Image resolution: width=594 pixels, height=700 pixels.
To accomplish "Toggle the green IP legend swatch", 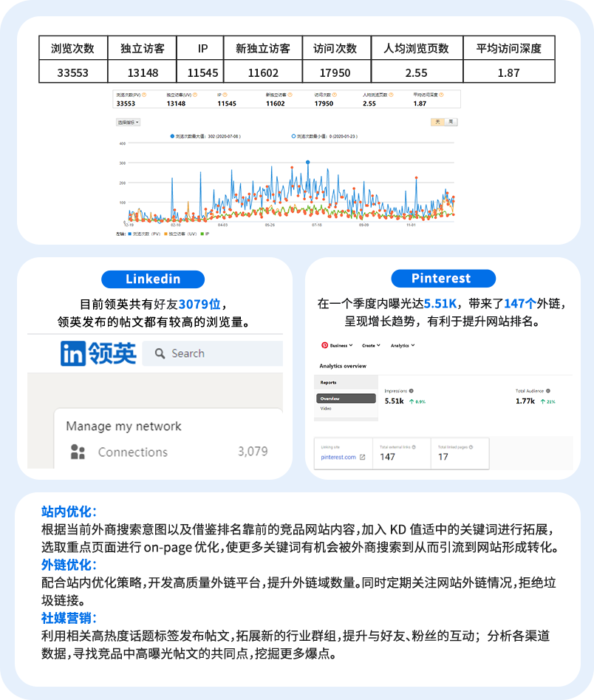I will (x=202, y=234).
